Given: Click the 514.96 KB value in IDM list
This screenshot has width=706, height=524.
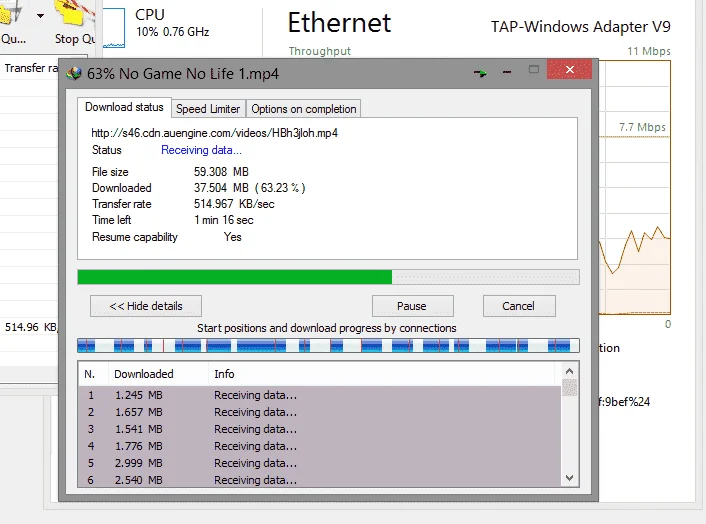Looking at the screenshot, I should 31,327.
